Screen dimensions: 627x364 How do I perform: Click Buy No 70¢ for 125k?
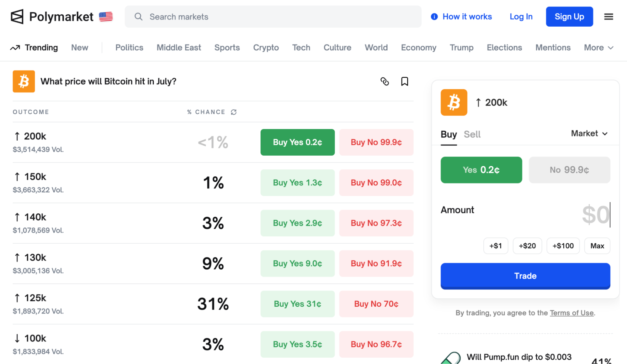(x=376, y=304)
